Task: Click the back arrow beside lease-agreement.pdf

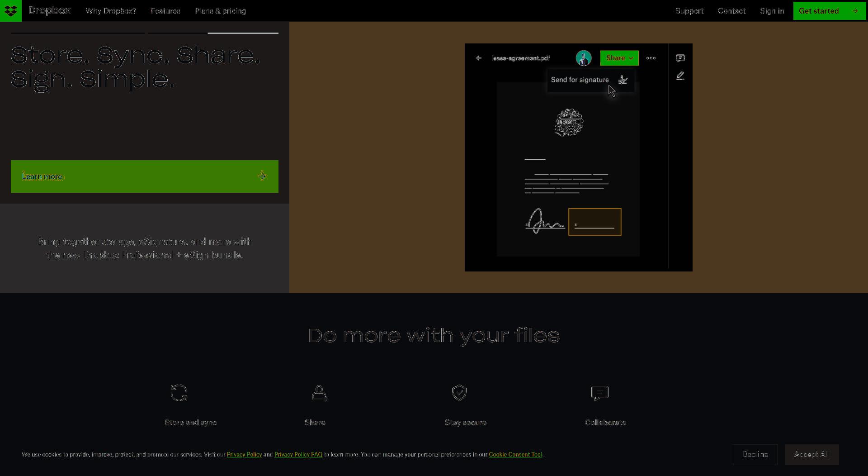Action: tap(479, 58)
